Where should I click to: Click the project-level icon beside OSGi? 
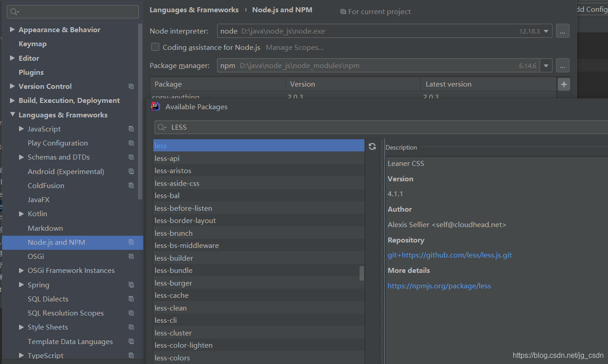pyautogui.click(x=131, y=257)
